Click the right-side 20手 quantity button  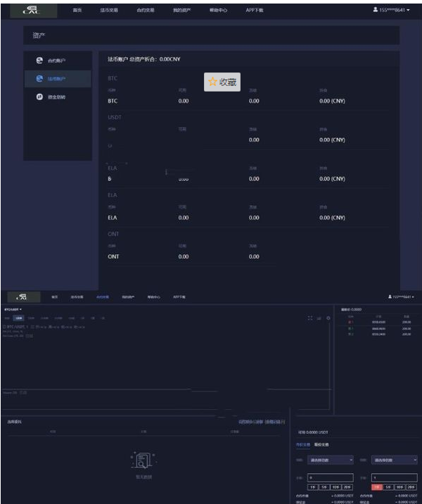tap(411, 487)
